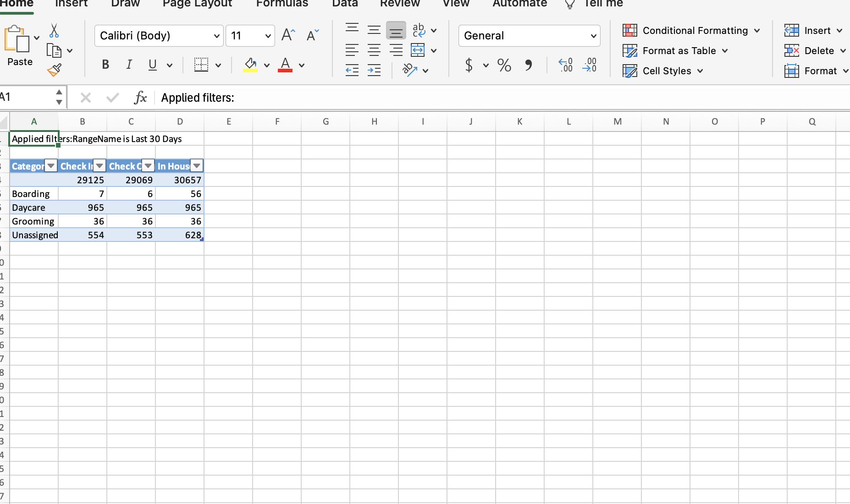Viewport: 850px width, 504px height.
Task: Apply the yellow fill color swatch
Action: [x=250, y=65]
